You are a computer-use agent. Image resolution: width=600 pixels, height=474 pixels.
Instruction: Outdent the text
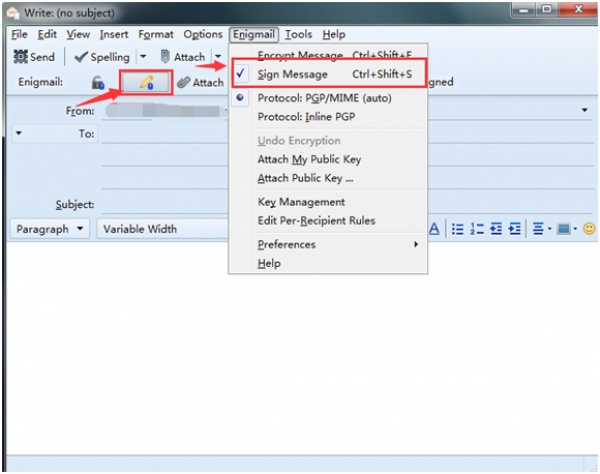496,229
